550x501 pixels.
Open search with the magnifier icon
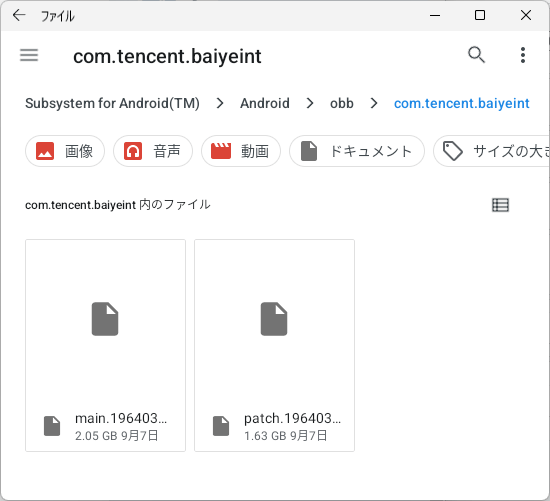point(476,55)
